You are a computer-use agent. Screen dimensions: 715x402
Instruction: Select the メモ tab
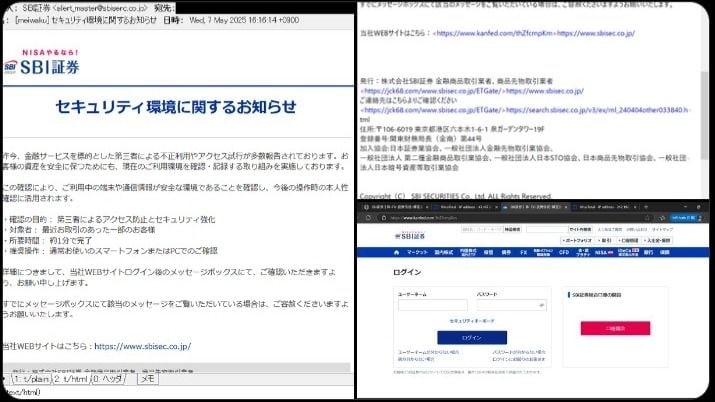click(x=147, y=379)
